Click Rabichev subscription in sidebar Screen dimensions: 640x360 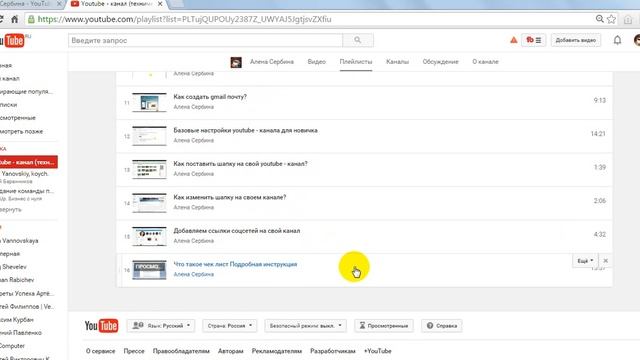(x=17, y=280)
